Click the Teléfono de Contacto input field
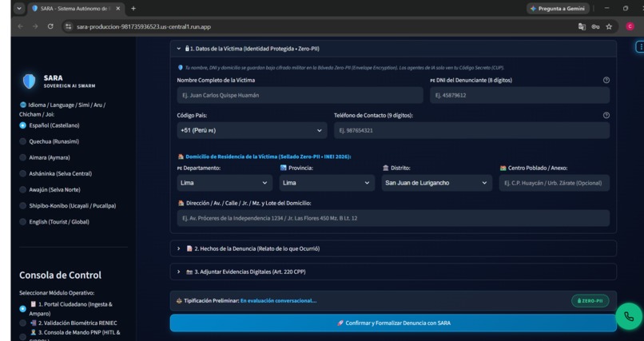The image size is (644, 341). [x=471, y=130]
